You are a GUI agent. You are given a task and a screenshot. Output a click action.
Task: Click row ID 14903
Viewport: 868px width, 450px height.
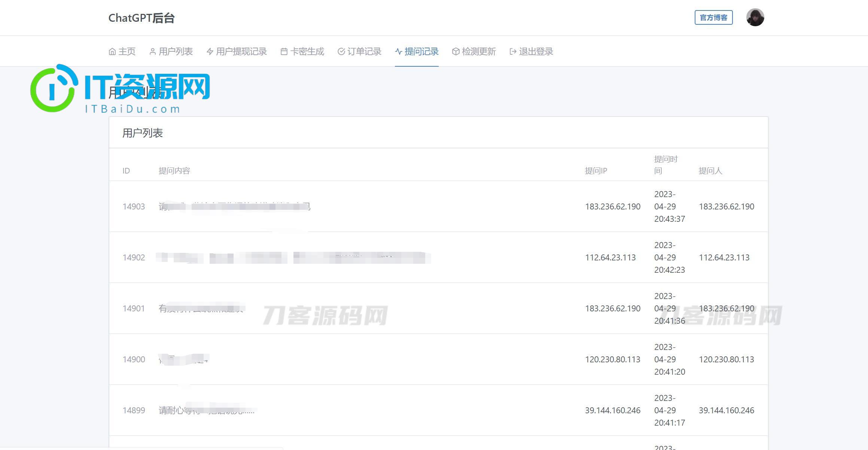click(134, 206)
